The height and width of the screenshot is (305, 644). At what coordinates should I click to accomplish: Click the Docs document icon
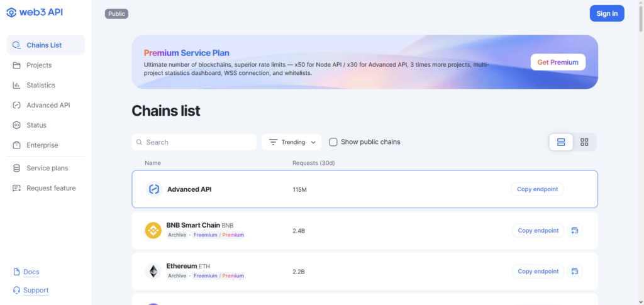pos(16,272)
